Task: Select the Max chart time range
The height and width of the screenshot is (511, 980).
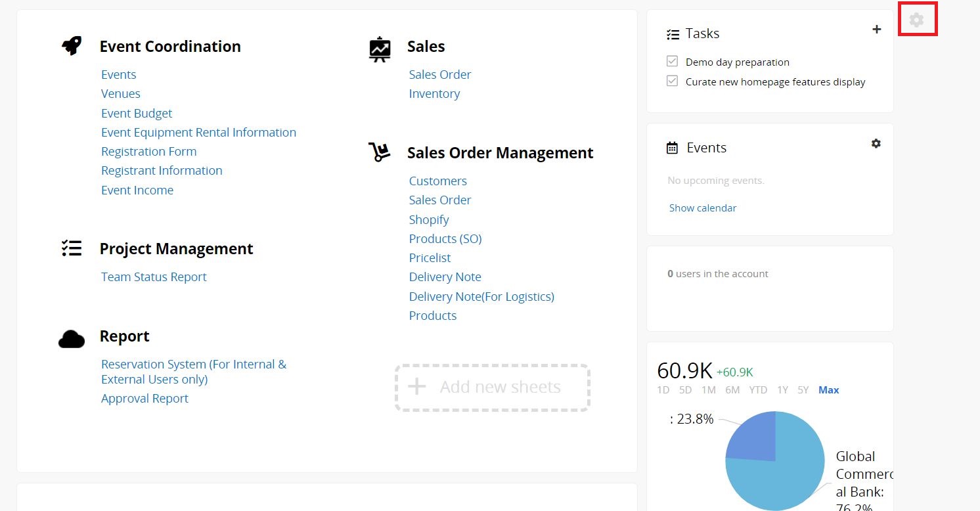Action: [828, 390]
